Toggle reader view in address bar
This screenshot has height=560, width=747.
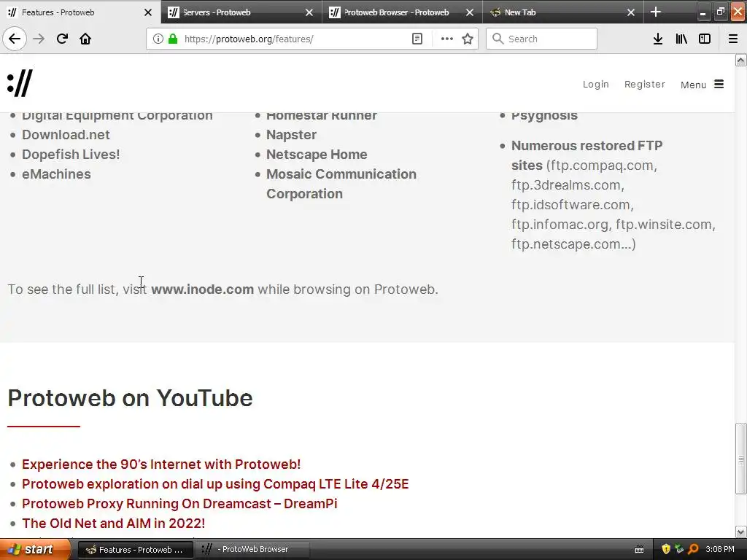(417, 39)
